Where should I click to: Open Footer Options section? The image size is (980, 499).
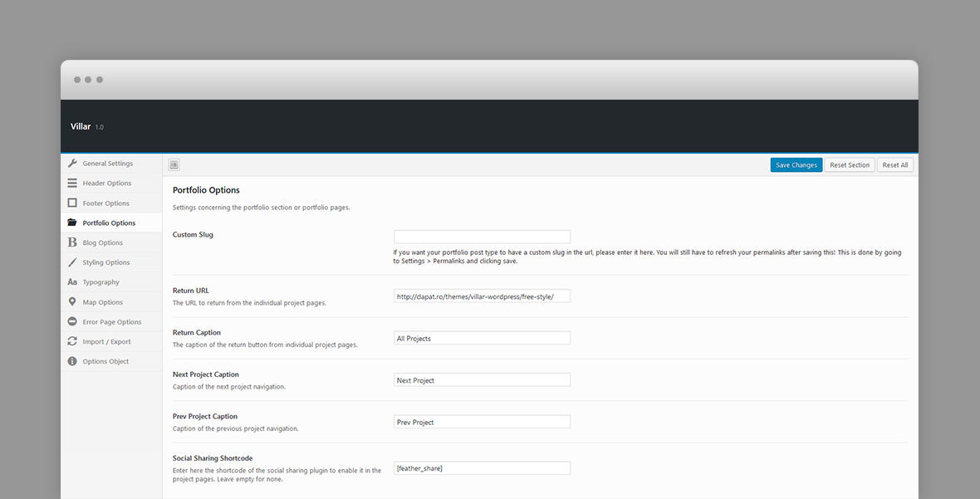coord(111,203)
